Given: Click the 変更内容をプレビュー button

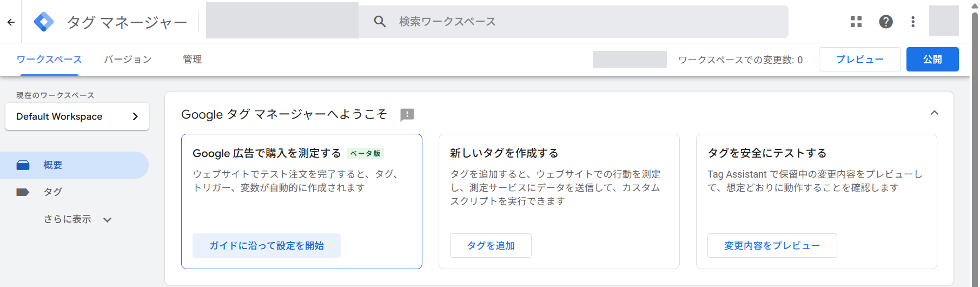Looking at the screenshot, I should [x=772, y=246].
